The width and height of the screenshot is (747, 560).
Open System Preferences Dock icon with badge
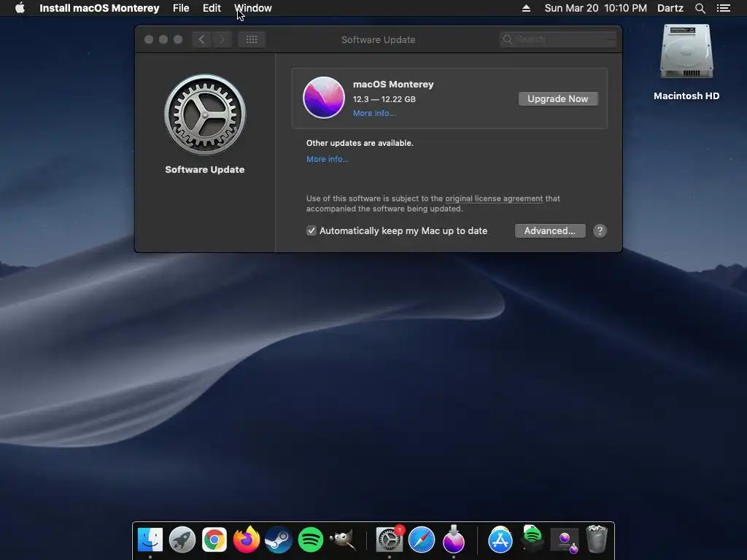390,540
